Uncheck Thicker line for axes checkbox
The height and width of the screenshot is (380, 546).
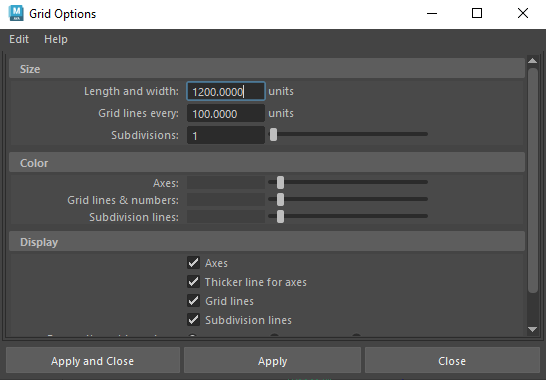pyautogui.click(x=193, y=281)
